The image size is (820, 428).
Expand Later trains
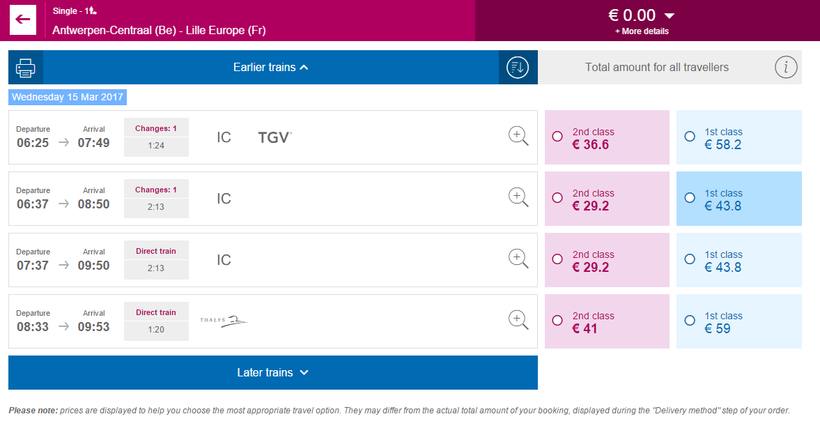pyautogui.click(x=273, y=373)
